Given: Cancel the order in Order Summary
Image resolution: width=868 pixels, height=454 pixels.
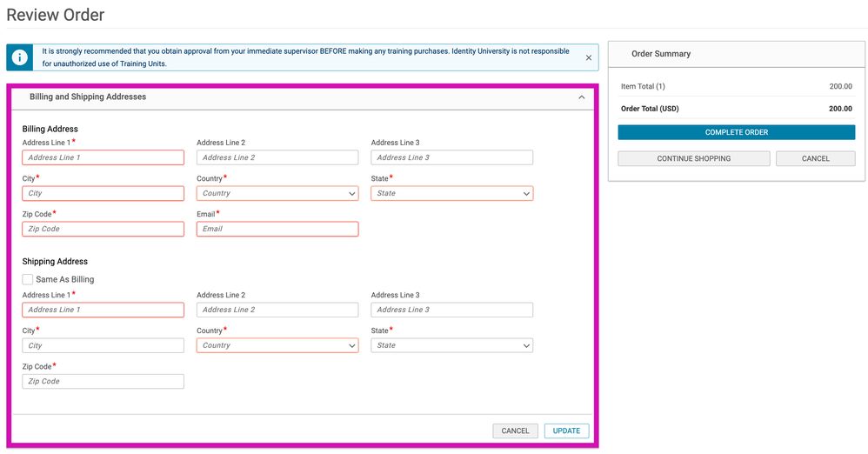Looking at the screenshot, I should 815,159.
